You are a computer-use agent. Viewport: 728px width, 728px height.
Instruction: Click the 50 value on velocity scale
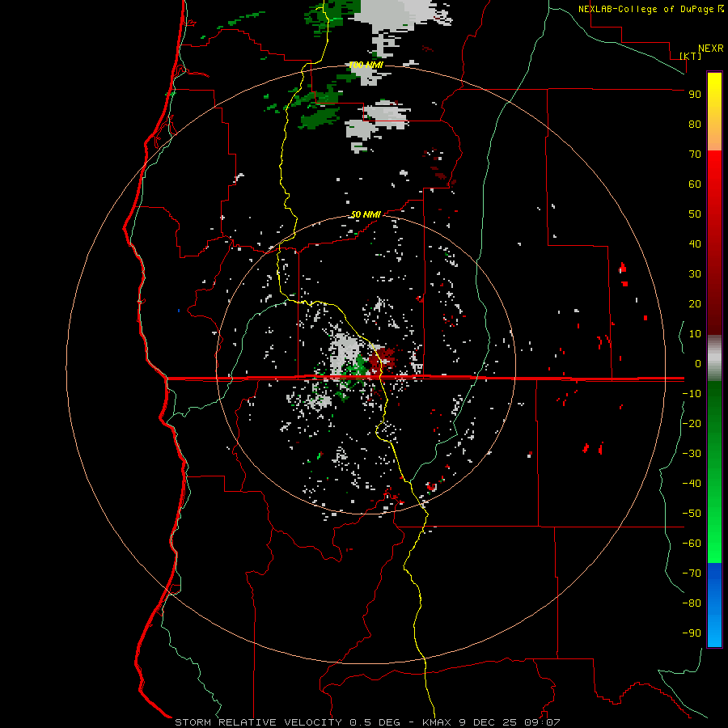click(695, 214)
